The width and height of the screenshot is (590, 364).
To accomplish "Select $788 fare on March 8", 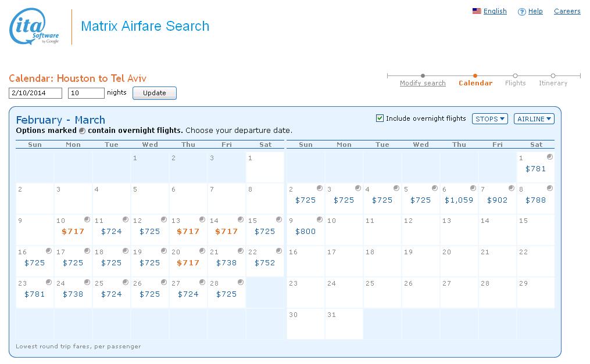I will pyautogui.click(x=535, y=200).
